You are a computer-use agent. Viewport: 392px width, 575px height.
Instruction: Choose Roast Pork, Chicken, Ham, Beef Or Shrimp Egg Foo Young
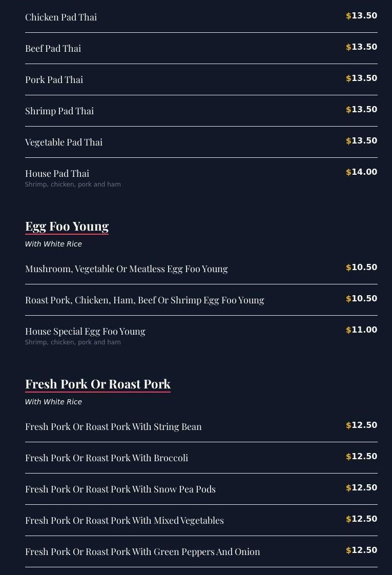pos(145,300)
